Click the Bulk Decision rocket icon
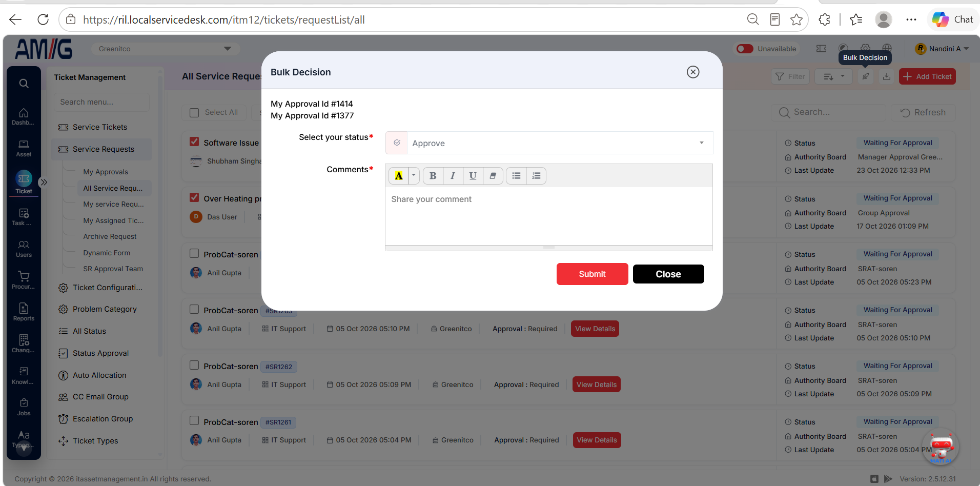The width and height of the screenshot is (980, 486). point(866,76)
